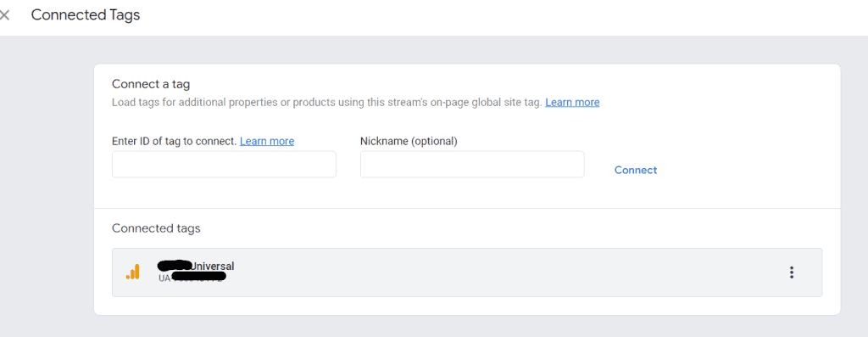Screen dimensions: 868x337
Task: Click the Connect button
Action: (636, 170)
